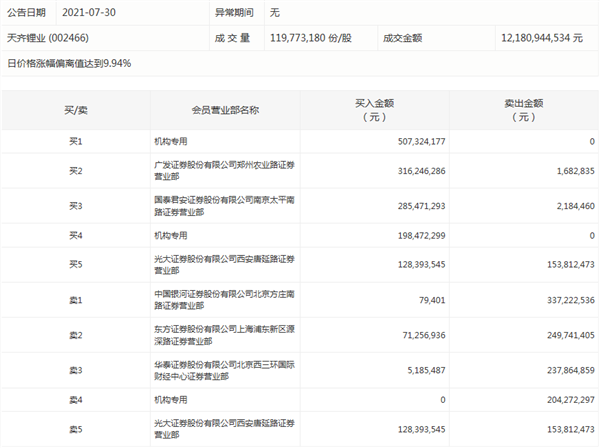This screenshot has height=448, width=600.
Task: Select the 买2 row label
Action: click(x=76, y=171)
